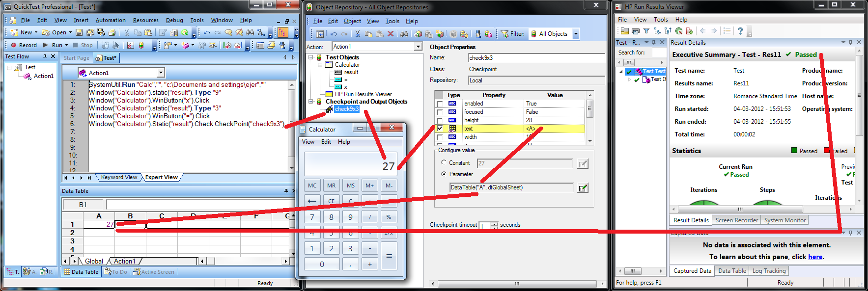Select the Action1 sheet tab in Data Table
This screenshot has width=868, height=291.
click(124, 261)
